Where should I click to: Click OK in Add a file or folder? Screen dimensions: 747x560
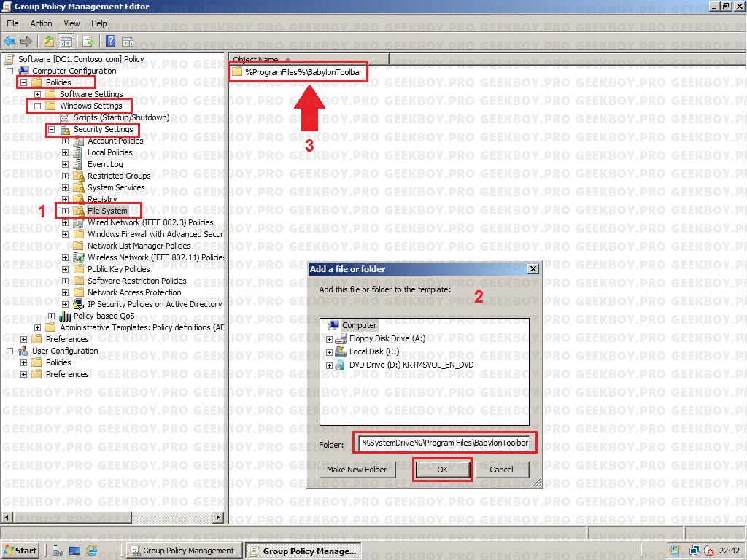442,470
